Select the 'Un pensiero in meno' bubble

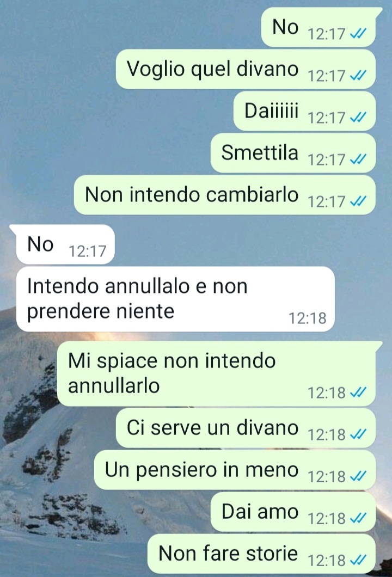click(235, 470)
